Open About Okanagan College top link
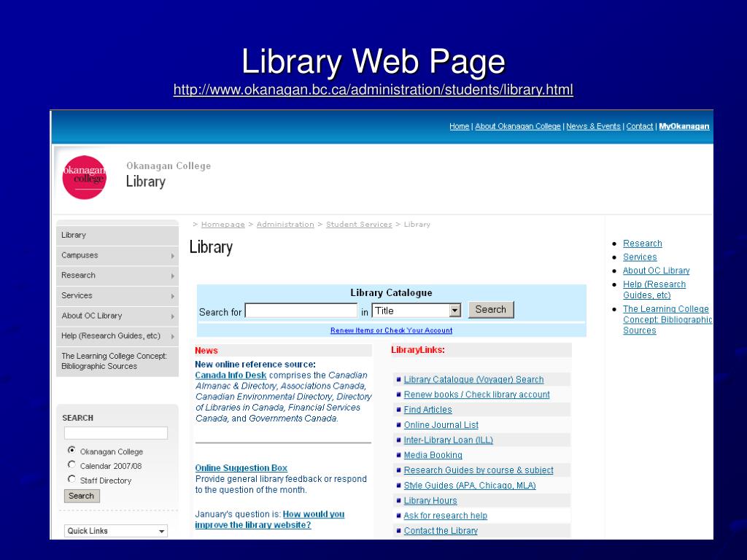The height and width of the screenshot is (560, 747). [517, 126]
